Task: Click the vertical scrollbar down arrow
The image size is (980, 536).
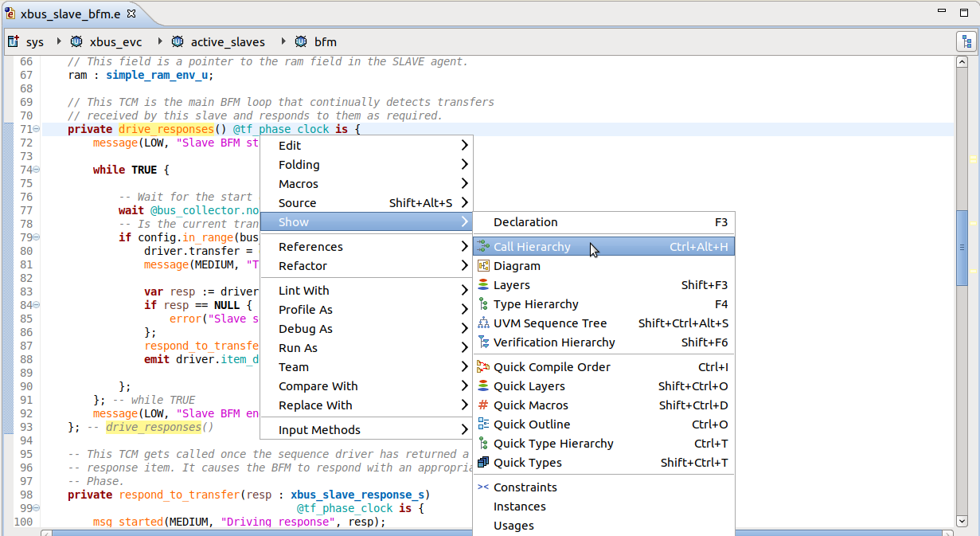Action: [x=961, y=522]
